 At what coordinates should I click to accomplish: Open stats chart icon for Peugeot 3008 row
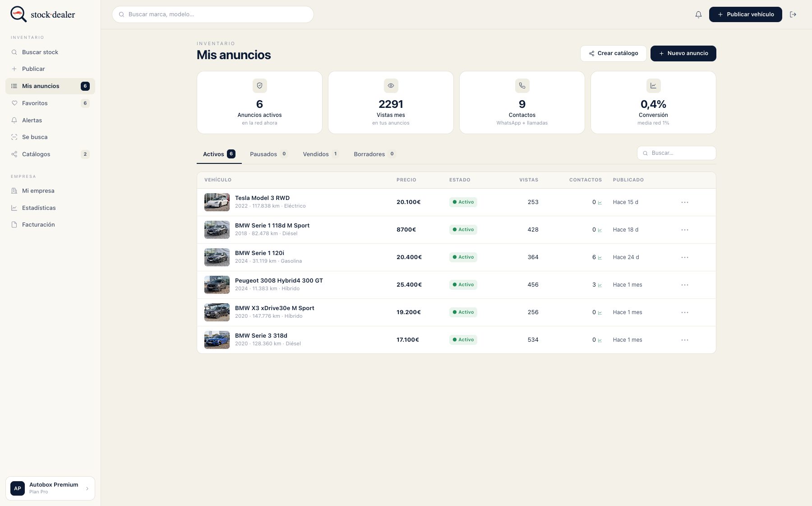click(600, 285)
